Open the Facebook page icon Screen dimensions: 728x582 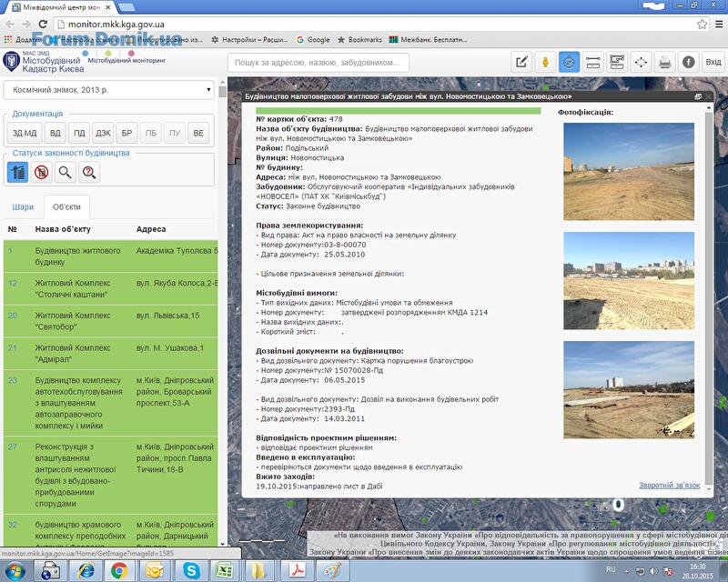(689, 62)
